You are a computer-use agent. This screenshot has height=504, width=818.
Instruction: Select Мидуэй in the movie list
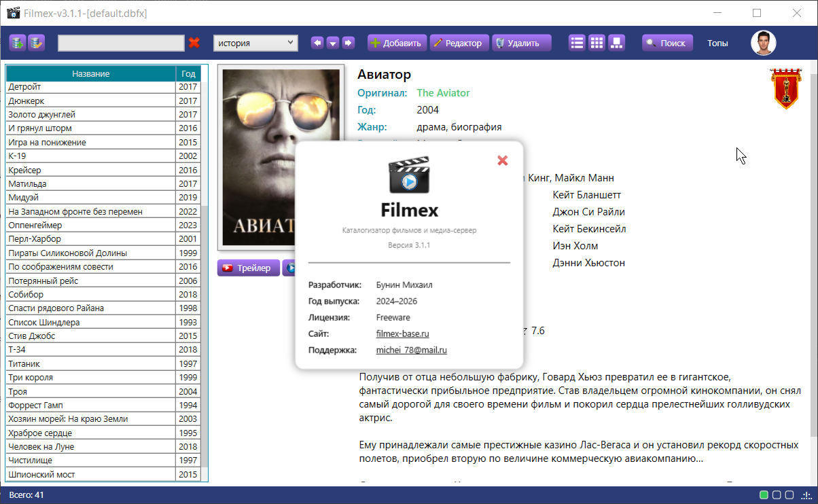pos(104,198)
